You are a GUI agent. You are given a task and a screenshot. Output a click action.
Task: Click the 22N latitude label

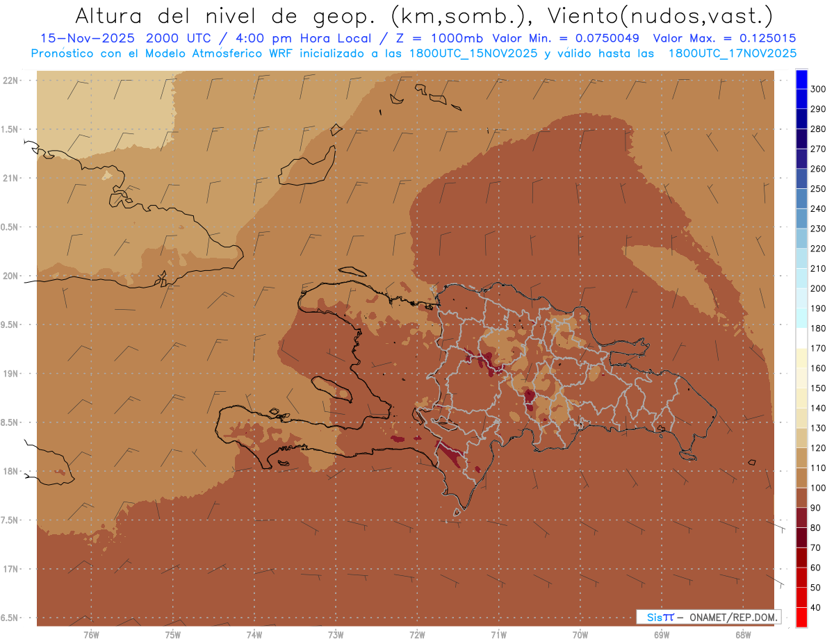[x=12, y=80]
